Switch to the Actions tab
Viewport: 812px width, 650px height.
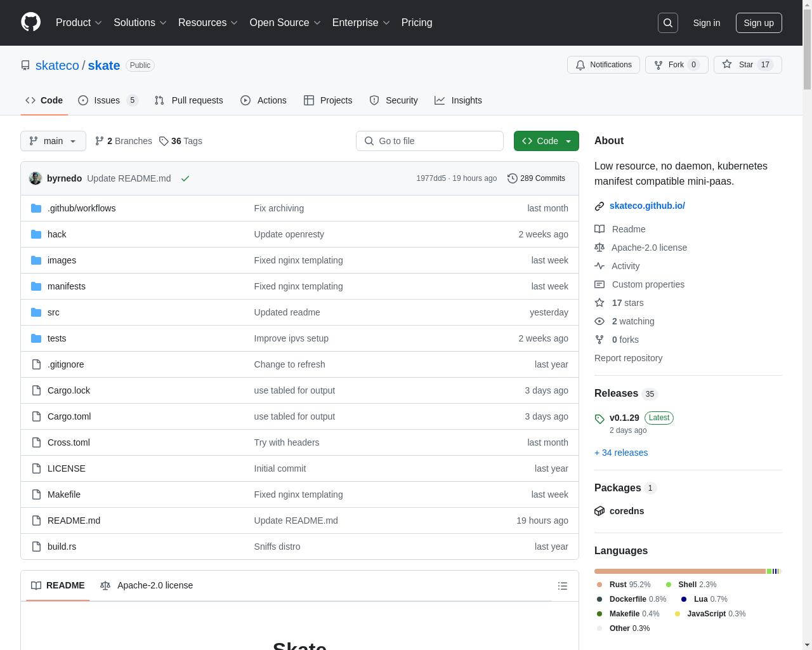coord(263,100)
